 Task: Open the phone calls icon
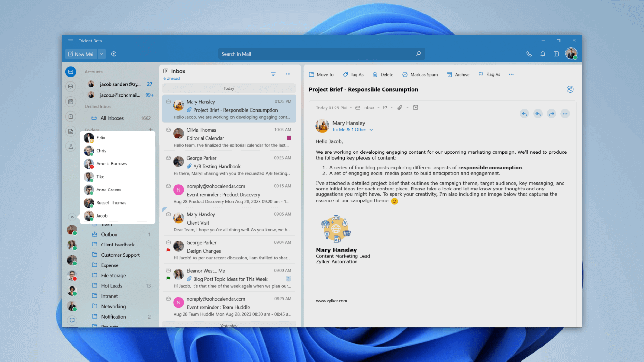point(529,54)
